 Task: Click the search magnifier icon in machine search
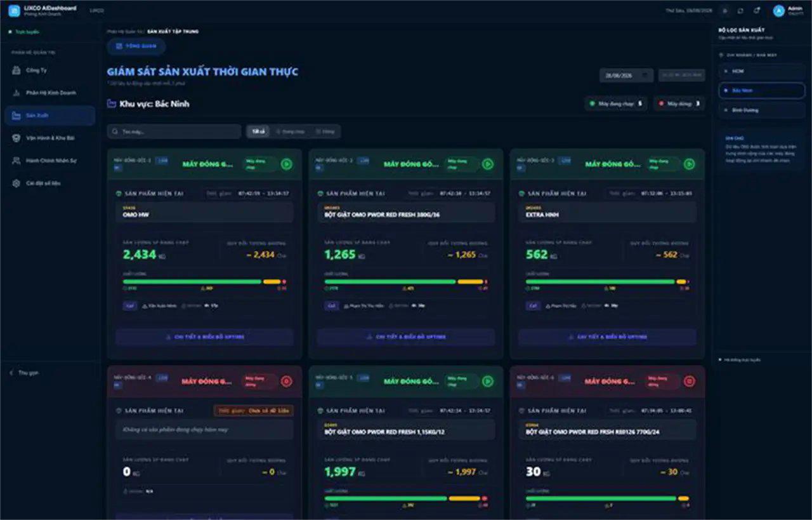tap(115, 131)
